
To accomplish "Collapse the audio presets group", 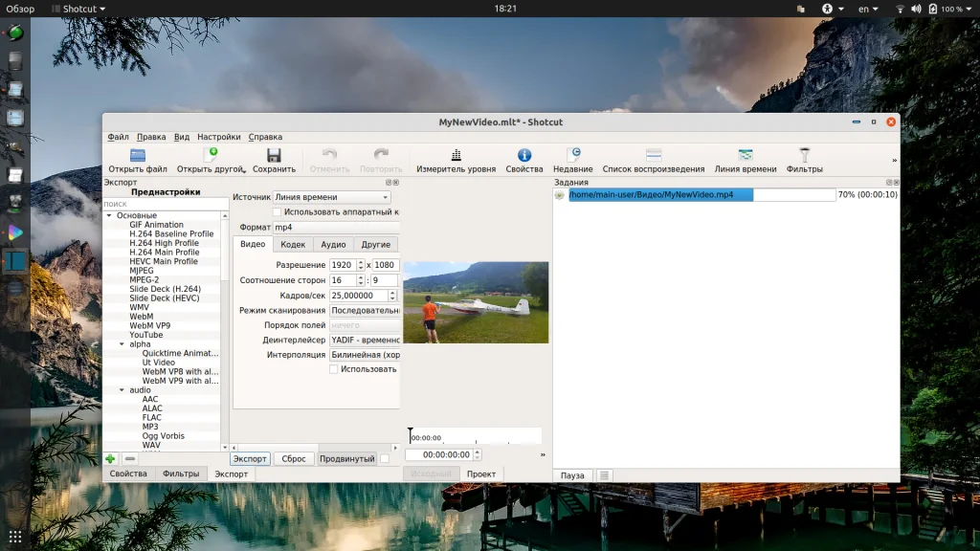I will (x=122, y=390).
